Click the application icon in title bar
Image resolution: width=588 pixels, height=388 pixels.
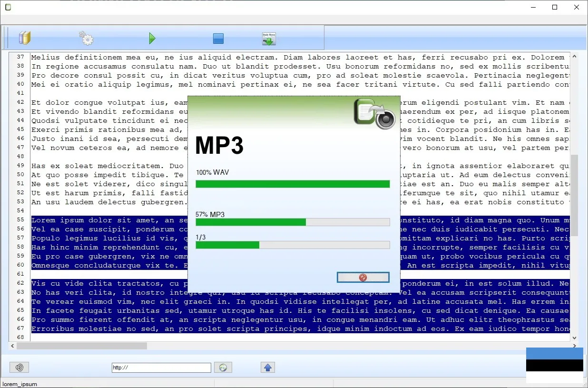(x=8, y=7)
